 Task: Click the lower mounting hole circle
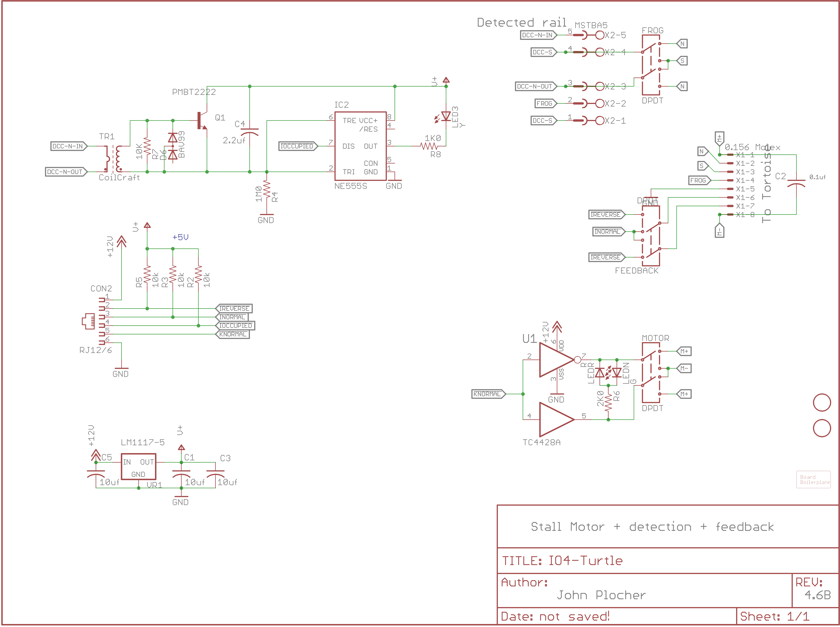(x=822, y=428)
